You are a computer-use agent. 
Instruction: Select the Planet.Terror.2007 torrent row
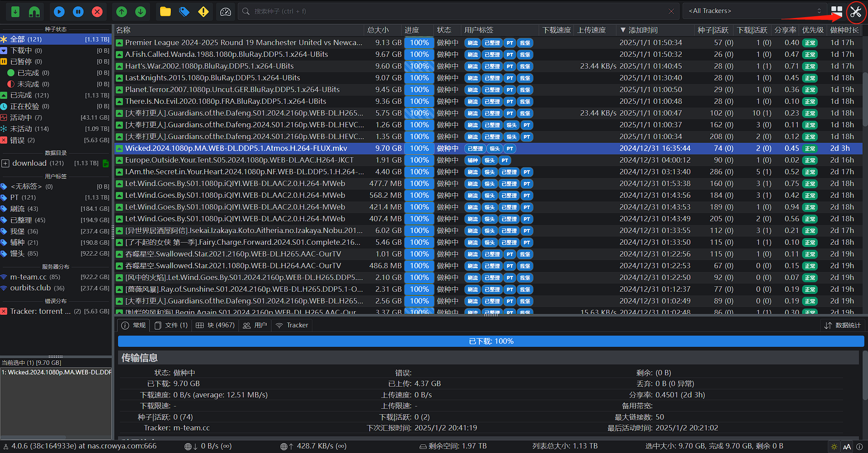488,90
